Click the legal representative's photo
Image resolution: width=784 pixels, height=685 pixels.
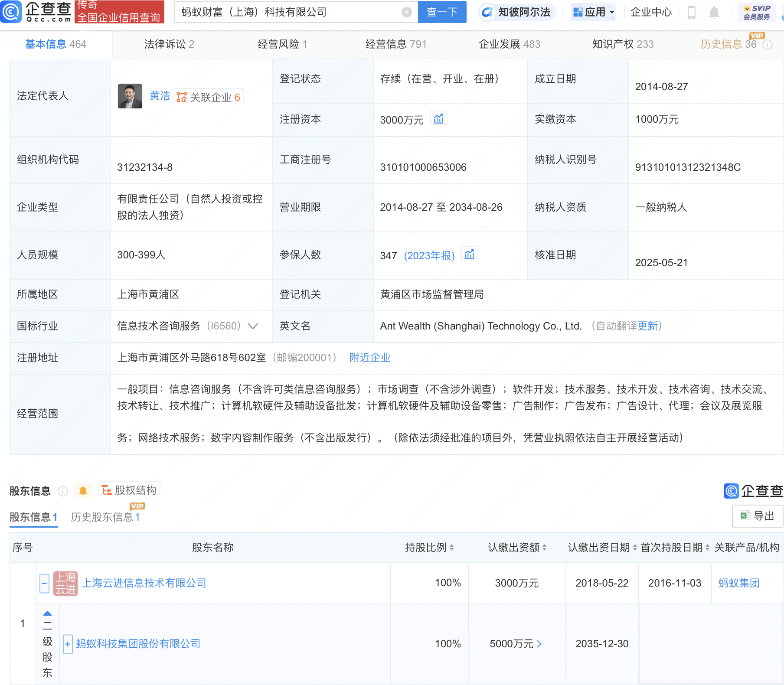tap(130, 96)
